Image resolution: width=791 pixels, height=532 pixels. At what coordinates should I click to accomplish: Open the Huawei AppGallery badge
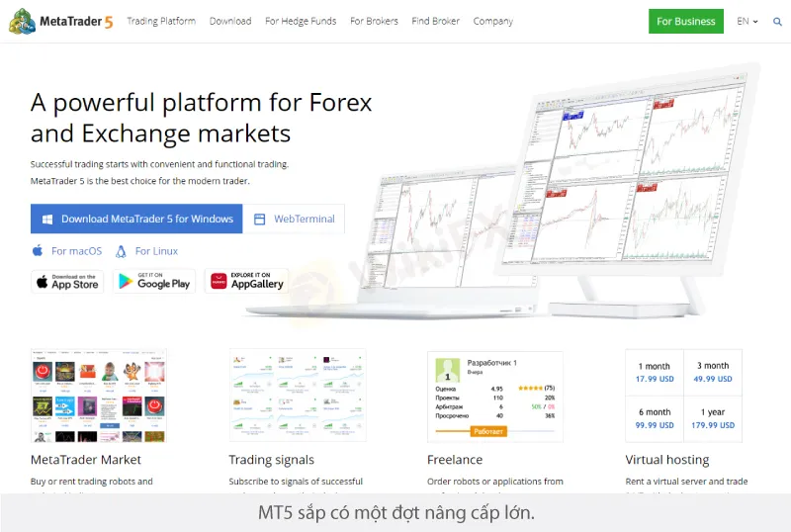(x=246, y=281)
